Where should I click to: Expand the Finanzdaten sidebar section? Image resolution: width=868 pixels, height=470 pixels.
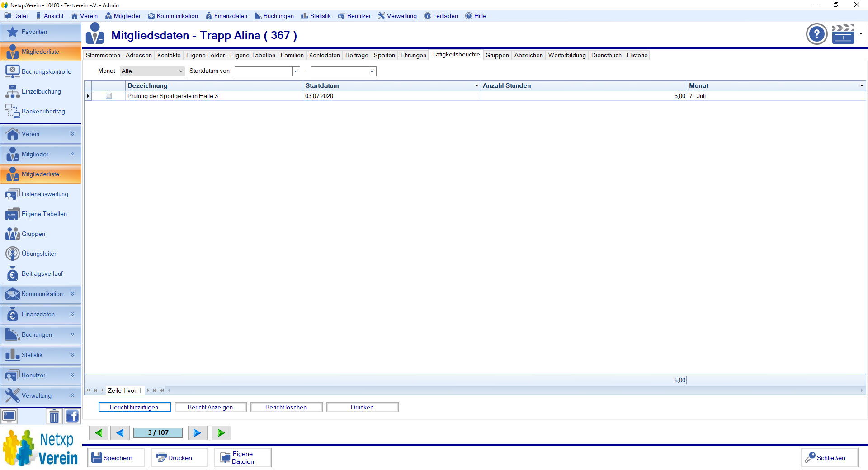(41, 315)
